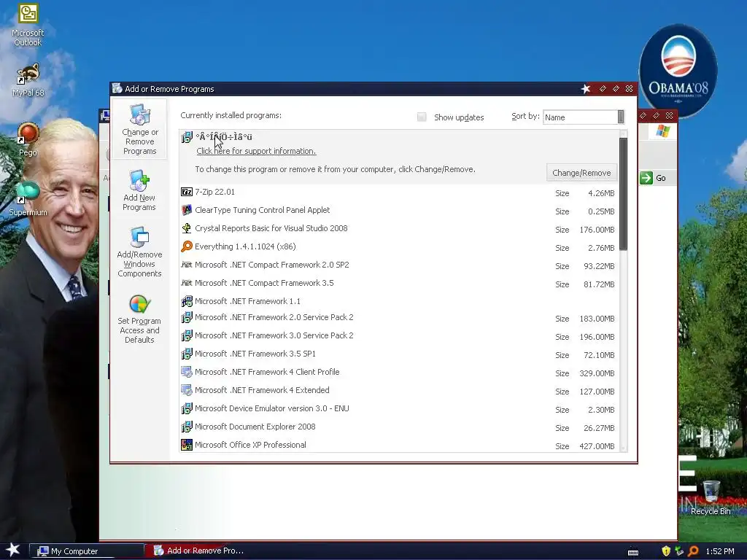Click the 176.00MB size value
The height and width of the screenshot is (560, 747).
[597, 230]
